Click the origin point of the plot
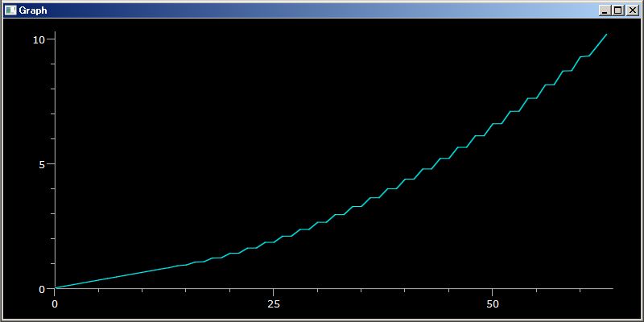Viewport: 644px width, 322px height. 55,288
